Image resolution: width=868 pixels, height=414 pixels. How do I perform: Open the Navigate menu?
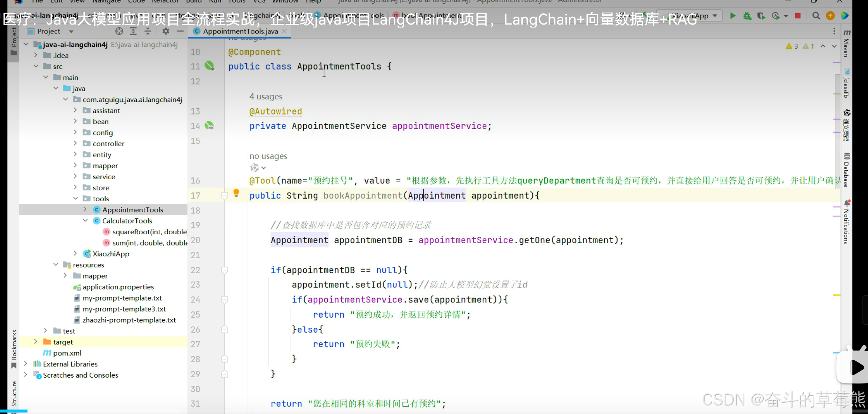coord(107,1)
